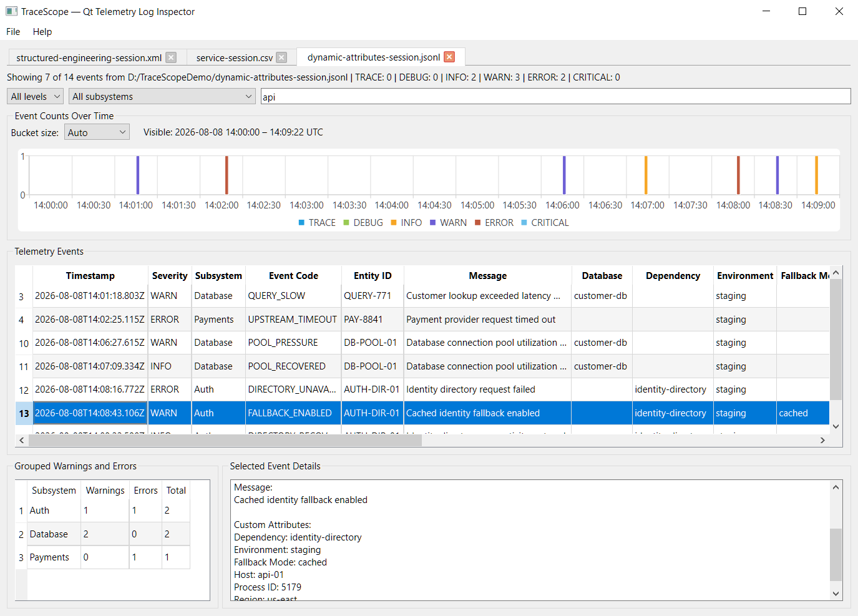Screen dimensions: 858x616
Task: Select the POOL_RECOVERED event cell
Action: click(x=293, y=366)
